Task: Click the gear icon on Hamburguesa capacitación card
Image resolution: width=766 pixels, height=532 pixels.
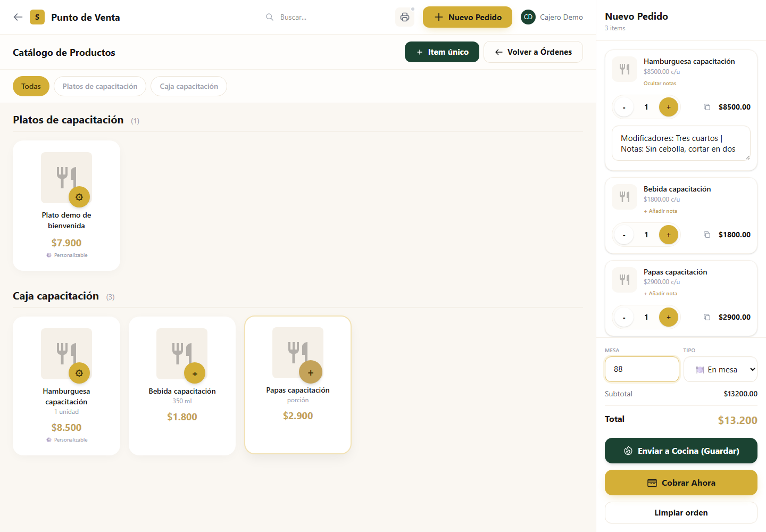Action: (x=79, y=373)
